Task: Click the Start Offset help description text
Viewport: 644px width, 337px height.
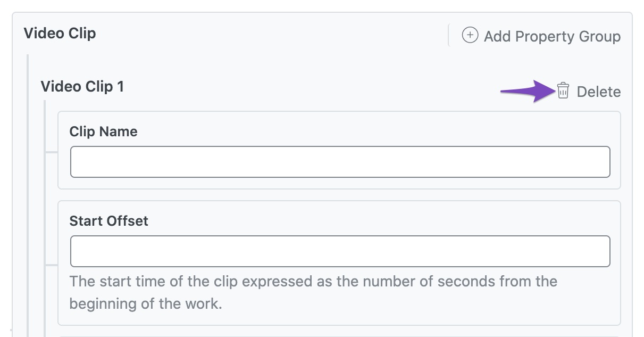Action: coord(313,292)
